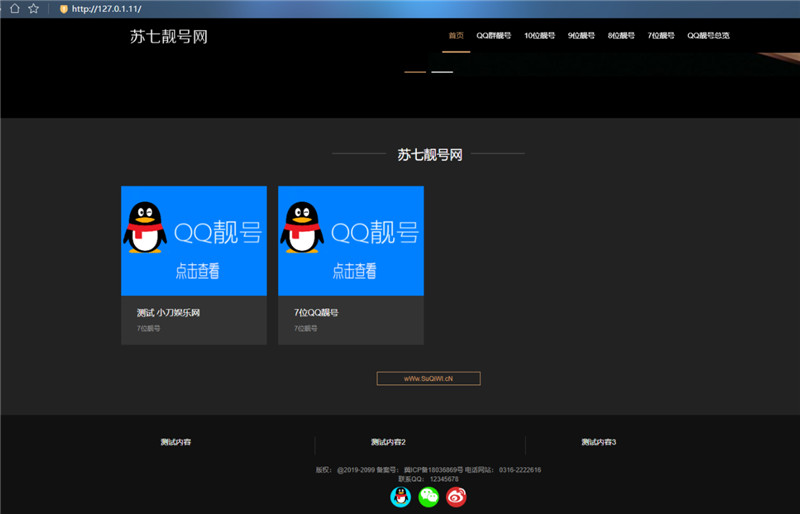Click the wWw.SuQiWl.cN button

(x=429, y=378)
